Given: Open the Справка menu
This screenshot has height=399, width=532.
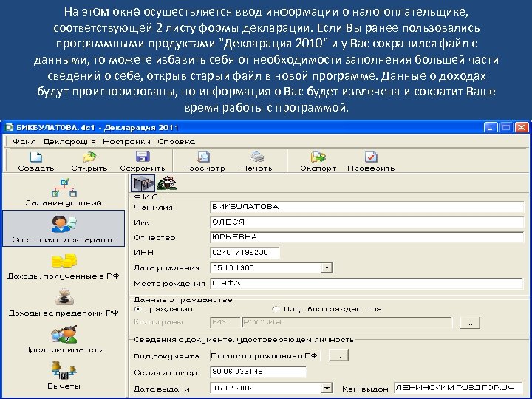Looking at the screenshot, I should pyautogui.click(x=176, y=142).
